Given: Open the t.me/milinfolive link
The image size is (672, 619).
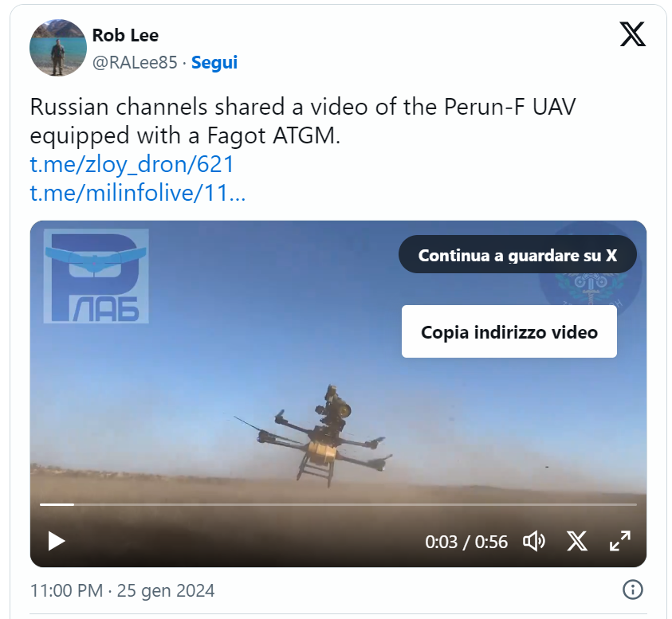Looking at the screenshot, I should 138,193.
